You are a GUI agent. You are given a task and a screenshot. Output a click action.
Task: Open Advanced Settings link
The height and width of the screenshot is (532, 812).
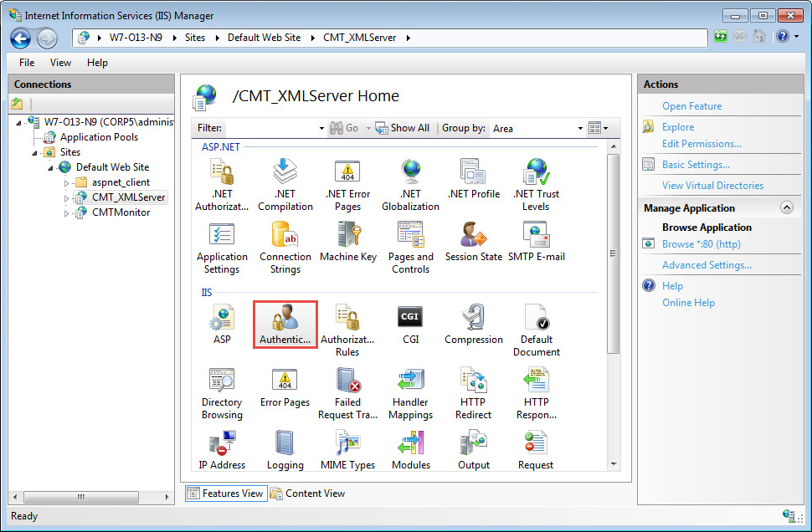[x=707, y=265]
